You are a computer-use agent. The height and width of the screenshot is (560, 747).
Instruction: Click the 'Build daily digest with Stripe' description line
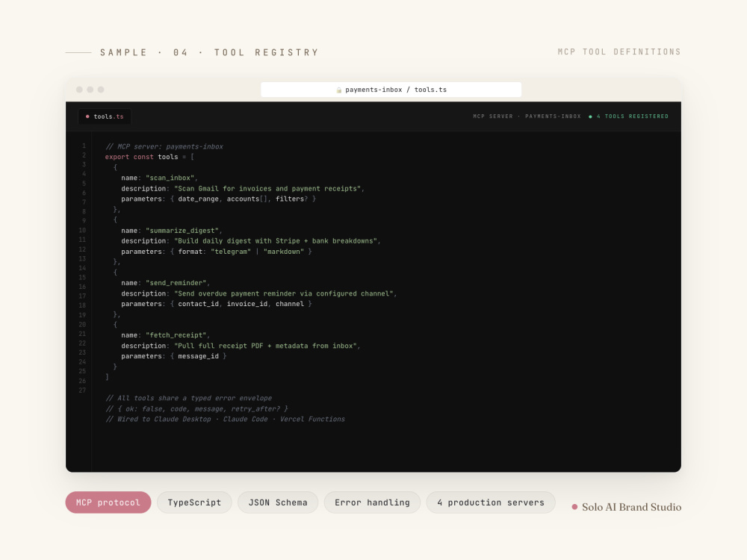[x=250, y=241]
